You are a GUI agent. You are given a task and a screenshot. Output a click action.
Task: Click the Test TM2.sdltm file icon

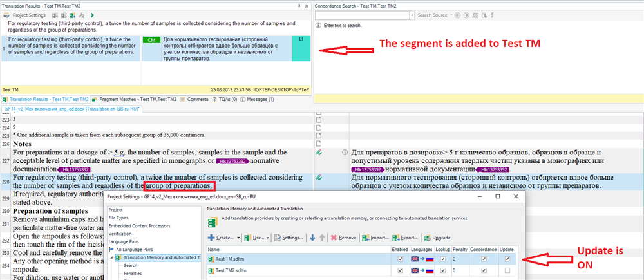211,270
